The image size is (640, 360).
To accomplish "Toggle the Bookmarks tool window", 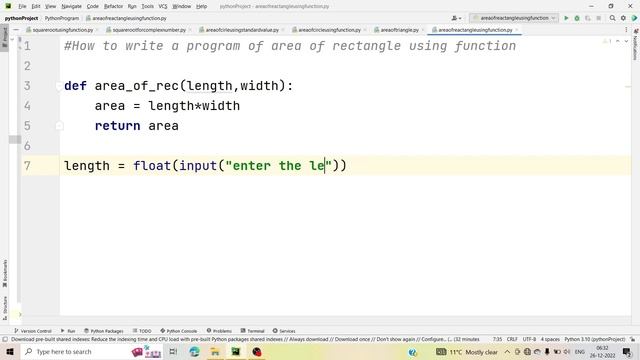I will pos(4,273).
